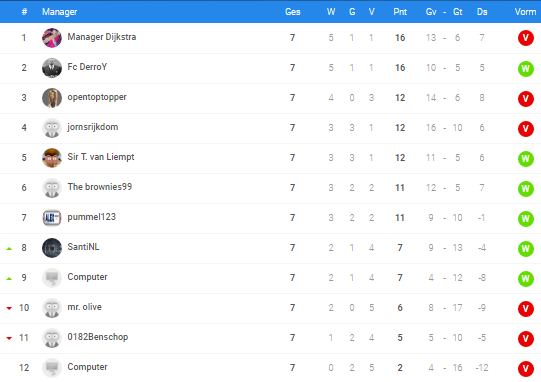Click pummel123's club logo avatar
The image size is (541, 382).
pos(52,218)
